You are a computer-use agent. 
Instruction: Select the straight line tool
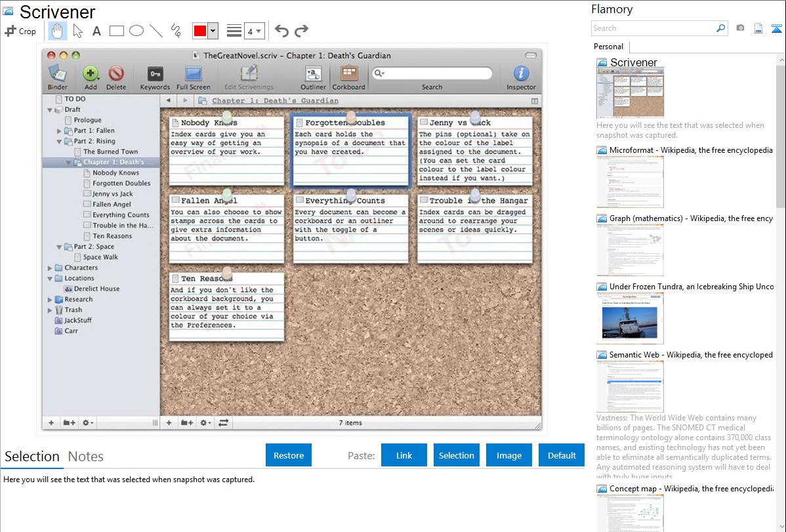[x=156, y=31]
